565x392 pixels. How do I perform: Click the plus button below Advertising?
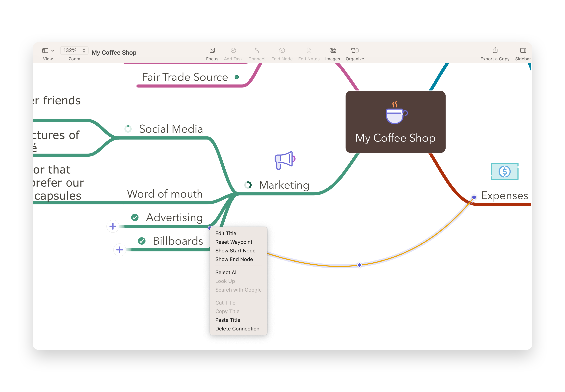pos(113,226)
